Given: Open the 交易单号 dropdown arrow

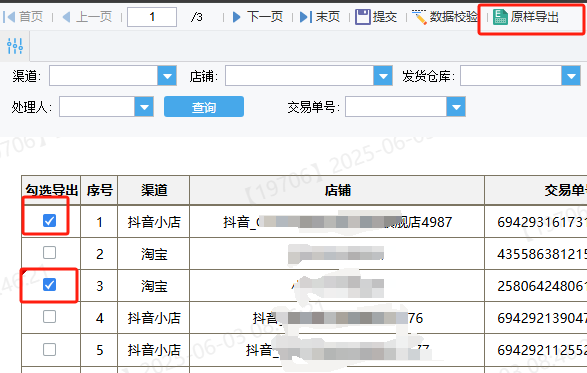Looking at the screenshot, I should pos(456,107).
